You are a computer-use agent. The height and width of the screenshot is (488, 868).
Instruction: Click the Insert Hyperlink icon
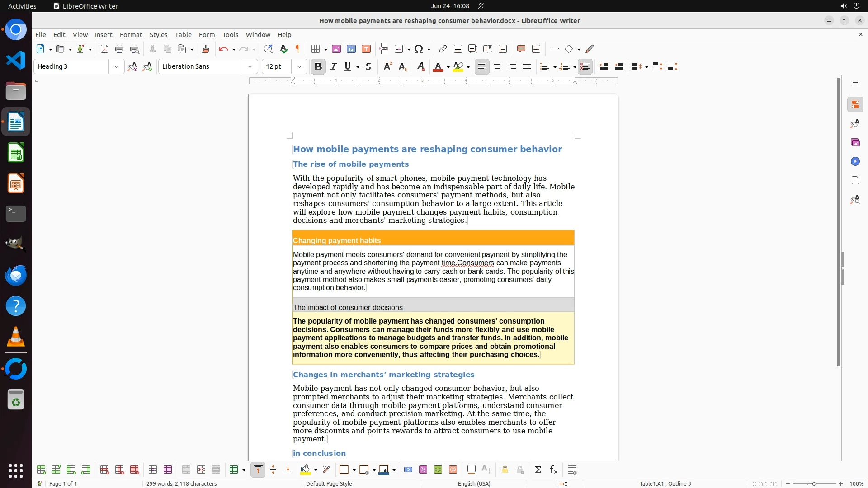[443, 49]
